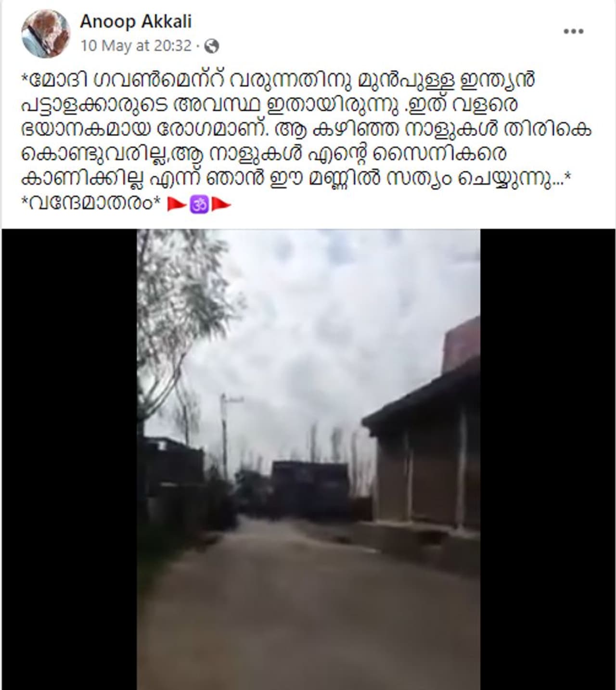616x690 pixels.
Task: Open the three-dot post options menu
Action: [x=573, y=31]
